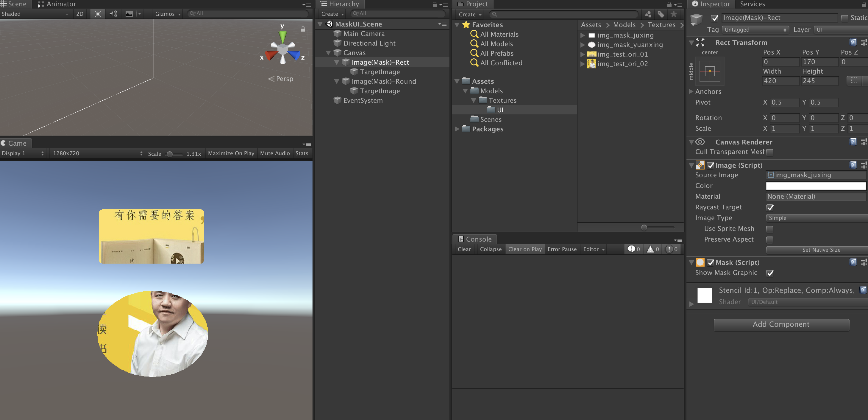Click the scene view lock icon
868x420 pixels.
(303, 29)
